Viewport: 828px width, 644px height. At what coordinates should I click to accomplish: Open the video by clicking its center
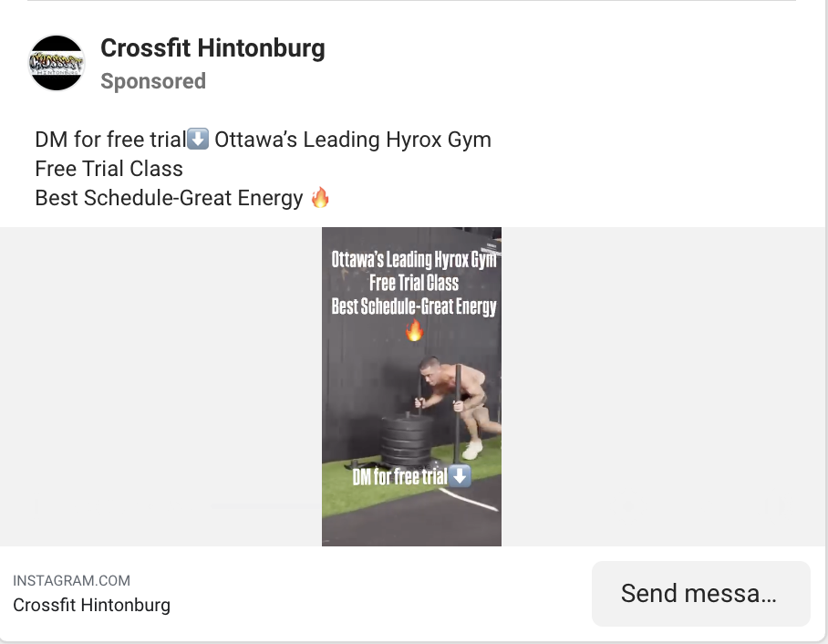pyautogui.click(x=411, y=386)
